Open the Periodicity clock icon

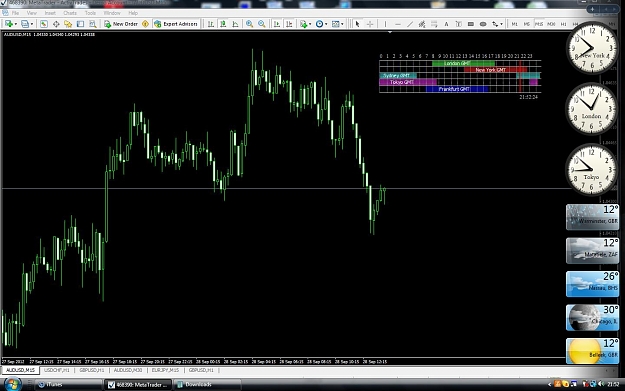319,24
